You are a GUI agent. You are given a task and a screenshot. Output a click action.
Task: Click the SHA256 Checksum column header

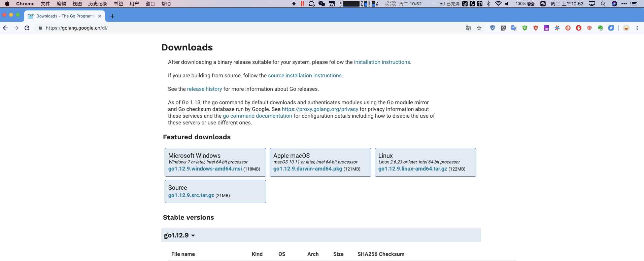[x=381, y=254]
